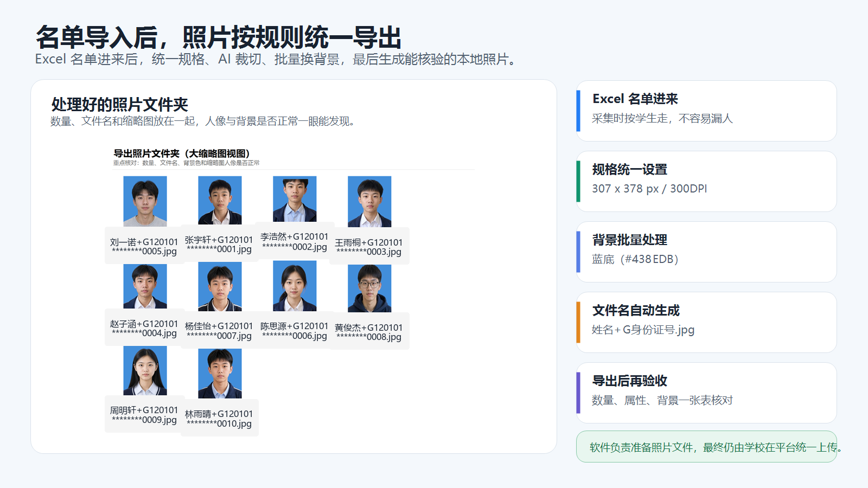Select file name ending 0009.jpg
The image size is (868, 488).
click(x=144, y=415)
